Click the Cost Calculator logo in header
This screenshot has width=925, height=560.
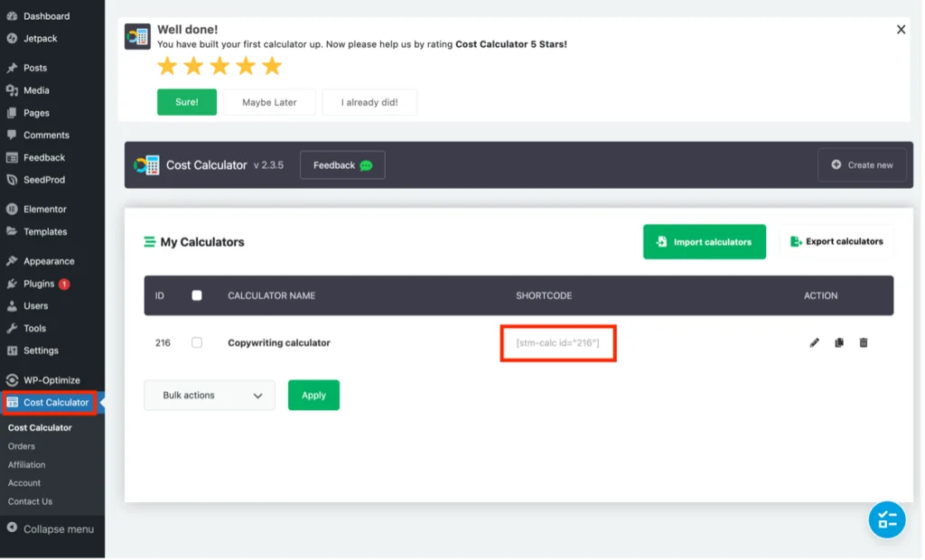146,165
